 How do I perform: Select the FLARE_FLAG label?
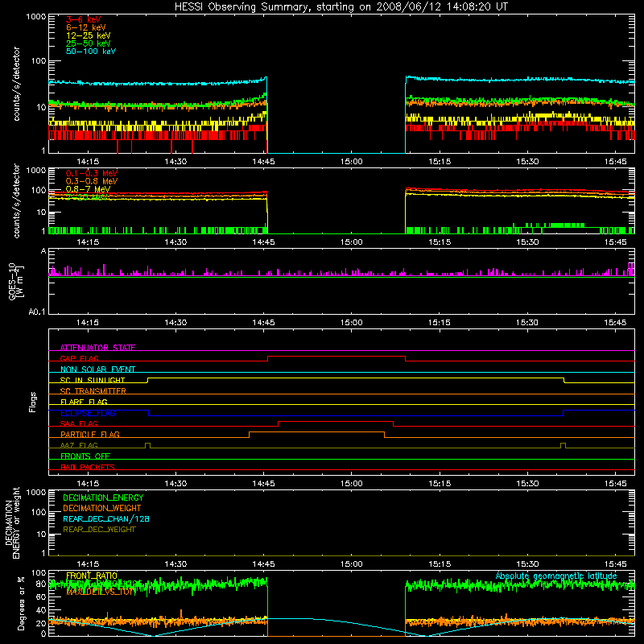pyautogui.click(x=84, y=402)
